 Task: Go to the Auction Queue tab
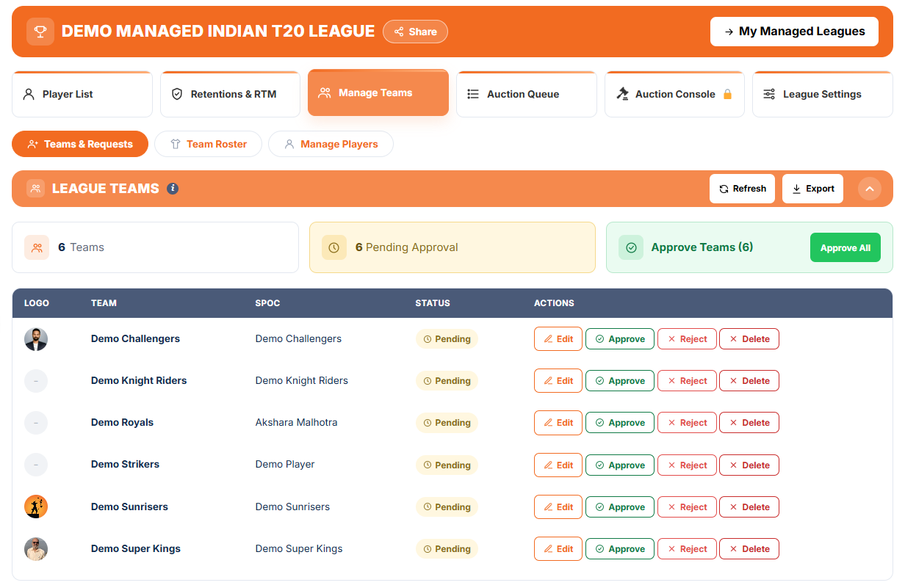(527, 94)
